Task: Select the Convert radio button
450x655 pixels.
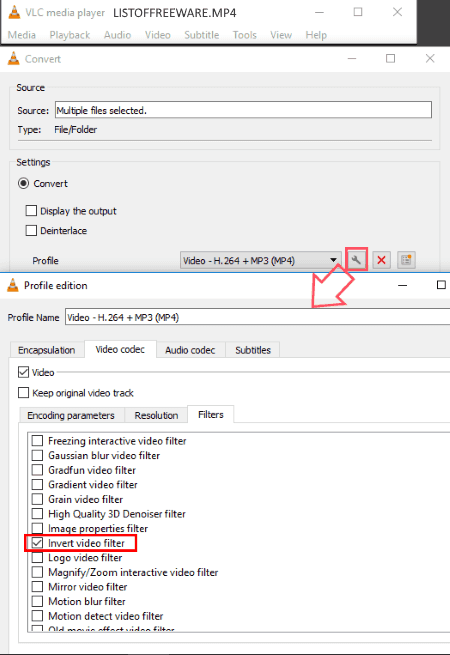Action: tap(23, 183)
